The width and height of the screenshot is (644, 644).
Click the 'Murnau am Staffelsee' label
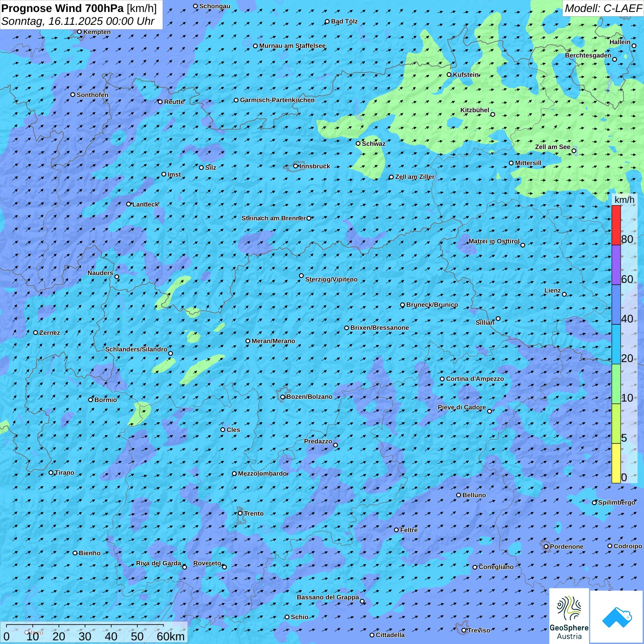(x=293, y=46)
